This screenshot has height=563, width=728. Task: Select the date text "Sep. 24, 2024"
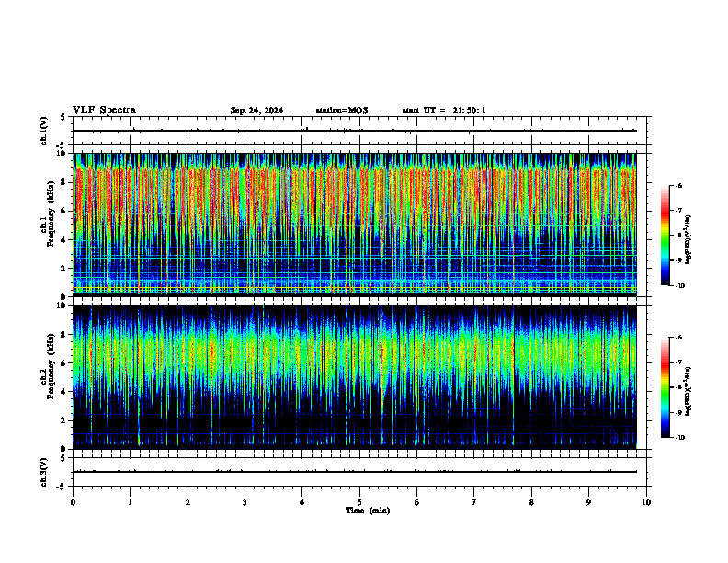coord(256,110)
